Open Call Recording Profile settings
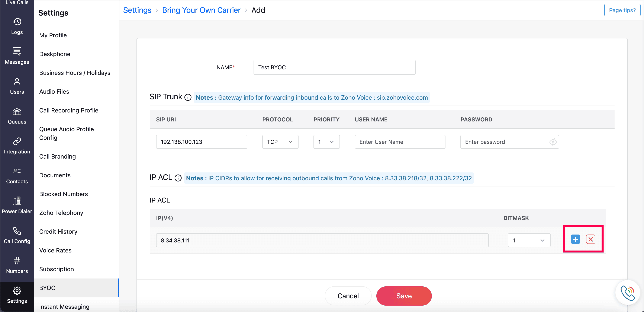 pyautogui.click(x=69, y=110)
